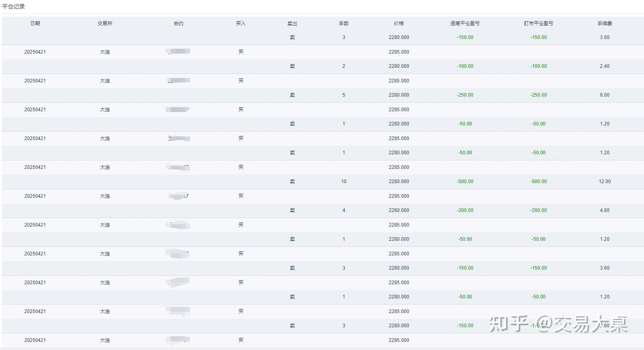Click the 10 lots quantity cell
The width and height of the screenshot is (644, 350).
coord(344,181)
